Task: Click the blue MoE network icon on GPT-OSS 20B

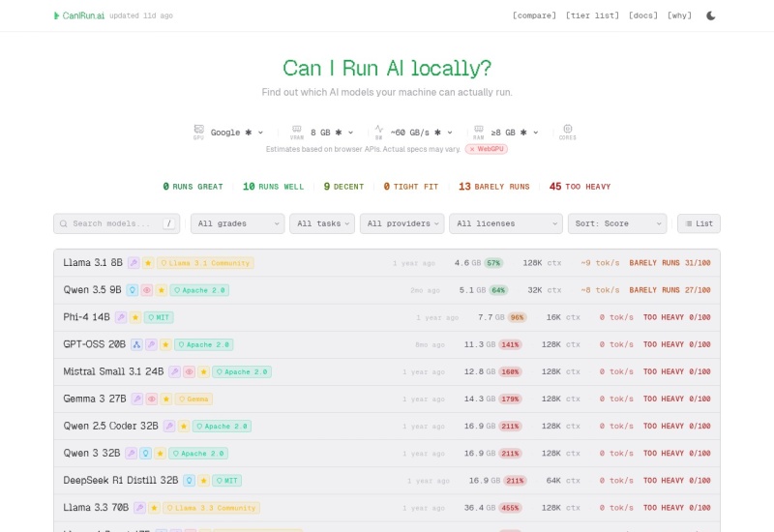Action: [136, 344]
